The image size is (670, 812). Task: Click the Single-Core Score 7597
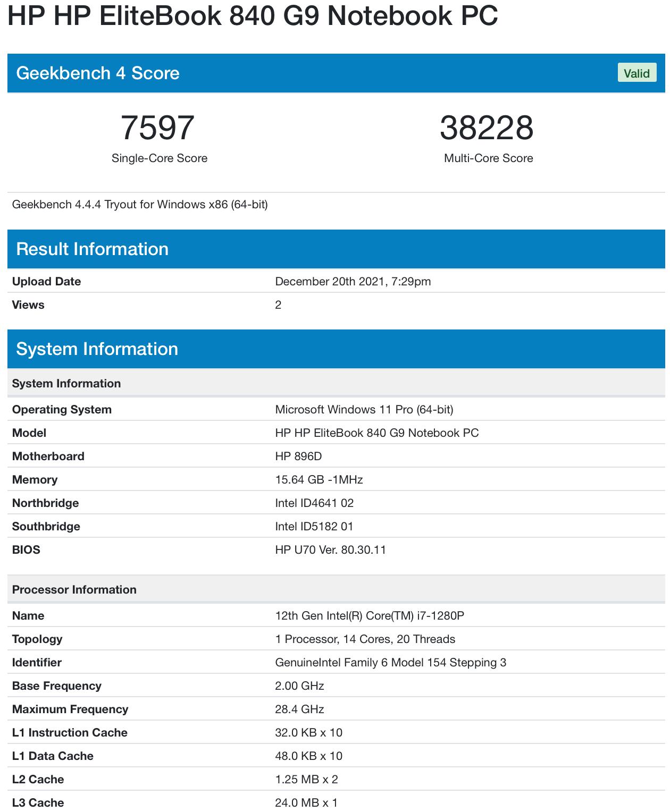click(158, 128)
